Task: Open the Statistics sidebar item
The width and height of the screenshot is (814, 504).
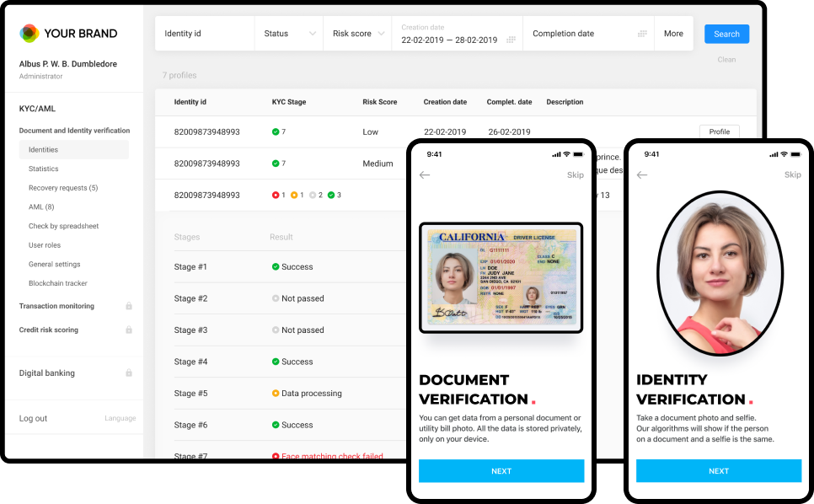Action: pos(44,169)
